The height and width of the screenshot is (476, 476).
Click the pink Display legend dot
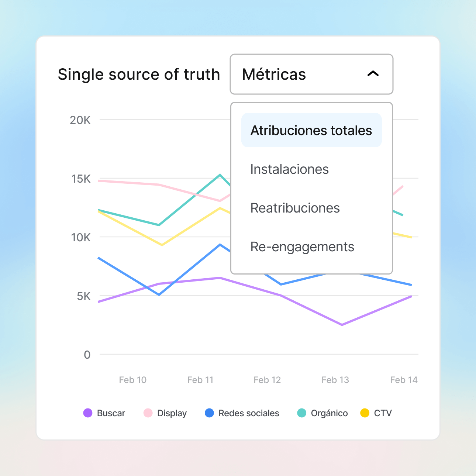[148, 413]
